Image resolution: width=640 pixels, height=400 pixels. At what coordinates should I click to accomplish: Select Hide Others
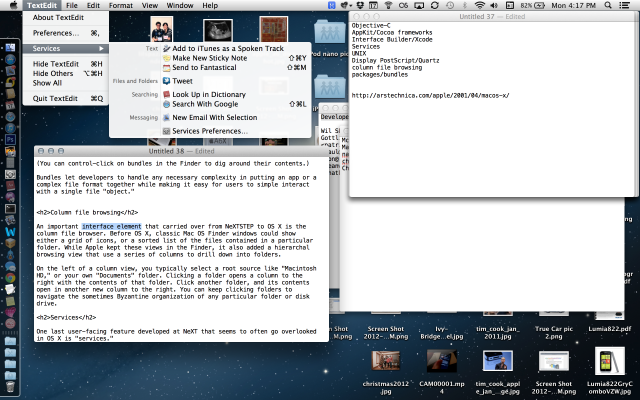coord(66,73)
